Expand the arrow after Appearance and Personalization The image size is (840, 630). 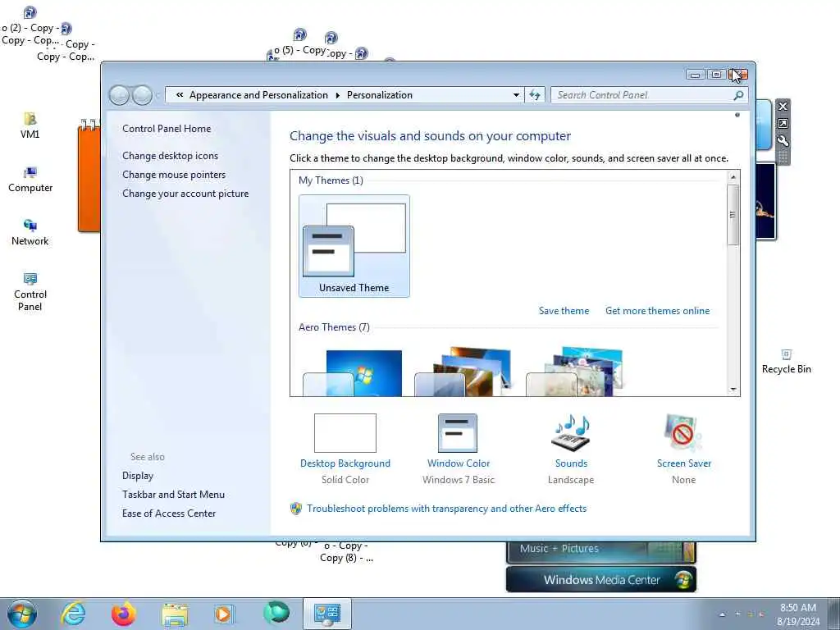pyautogui.click(x=337, y=95)
